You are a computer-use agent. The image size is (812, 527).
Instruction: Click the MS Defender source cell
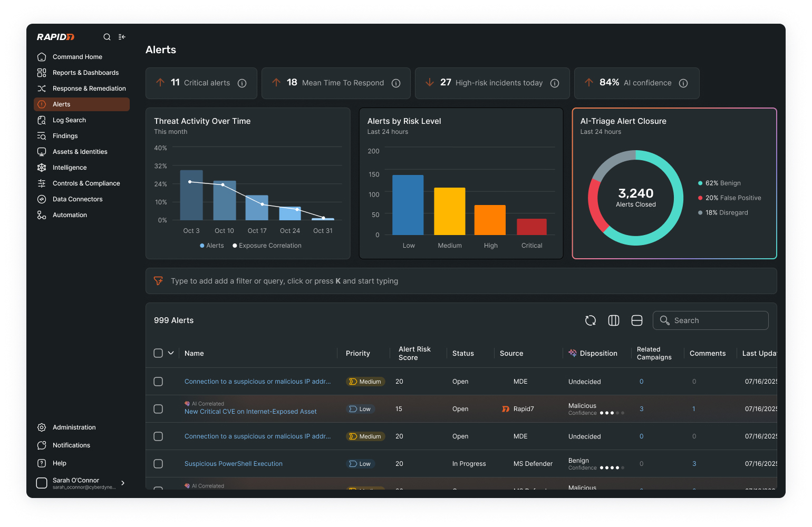point(533,464)
